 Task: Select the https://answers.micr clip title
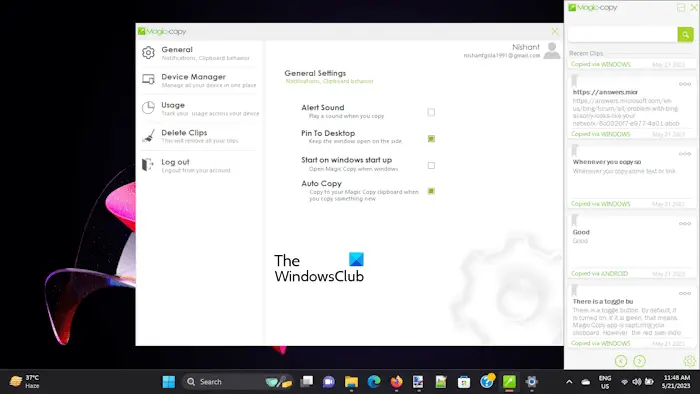pyautogui.click(x=605, y=92)
